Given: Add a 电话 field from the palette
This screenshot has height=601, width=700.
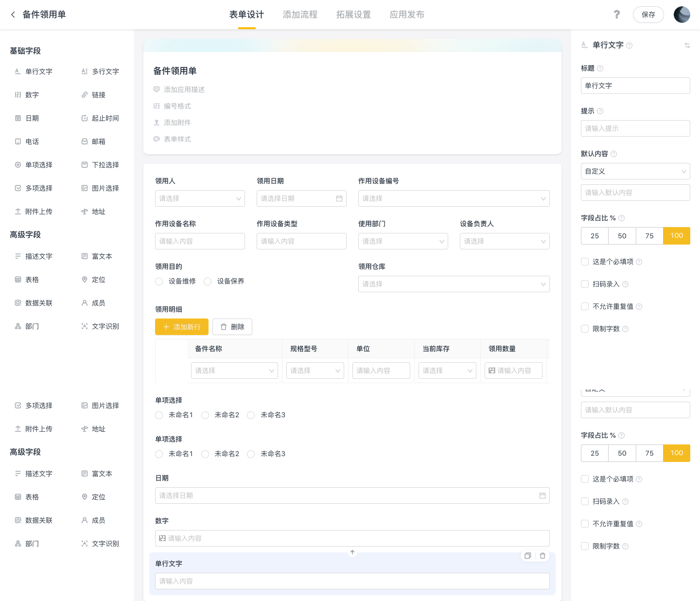Looking at the screenshot, I should tap(27, 141).
